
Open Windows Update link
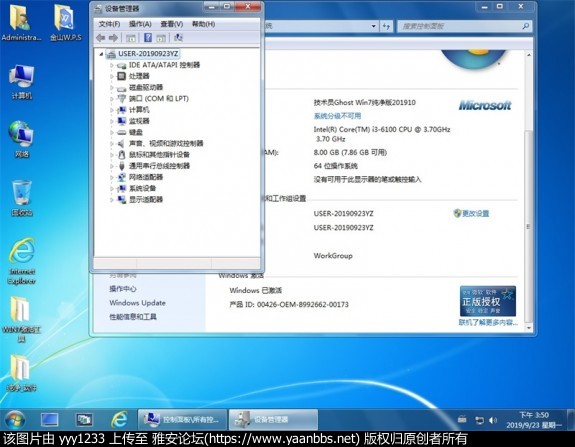[137, 303]
